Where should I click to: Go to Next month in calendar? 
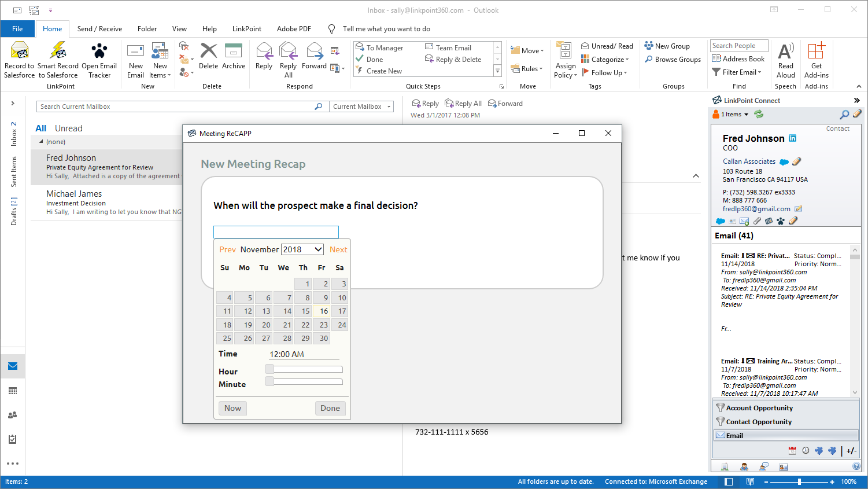pyautogui.click(x=338, y=249)
